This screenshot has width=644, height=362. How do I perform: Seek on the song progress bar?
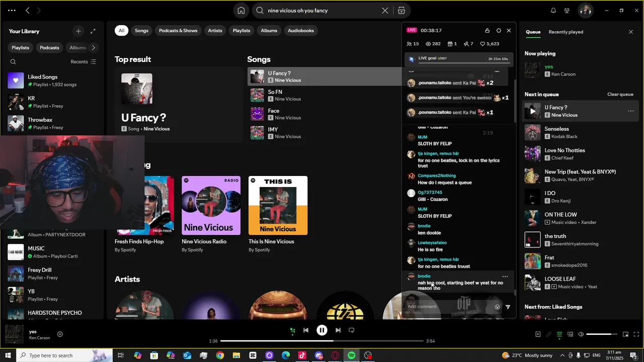click(x=322, y=341)
